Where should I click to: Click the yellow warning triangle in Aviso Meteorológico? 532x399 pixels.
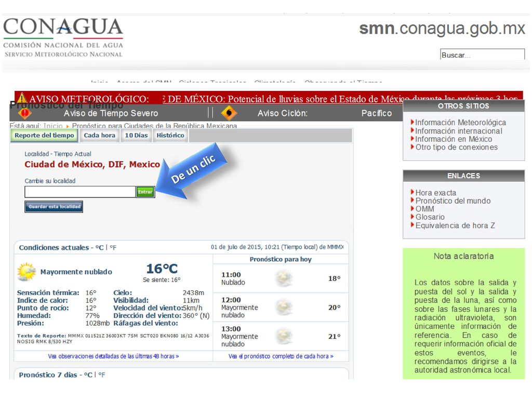(22, 98)
